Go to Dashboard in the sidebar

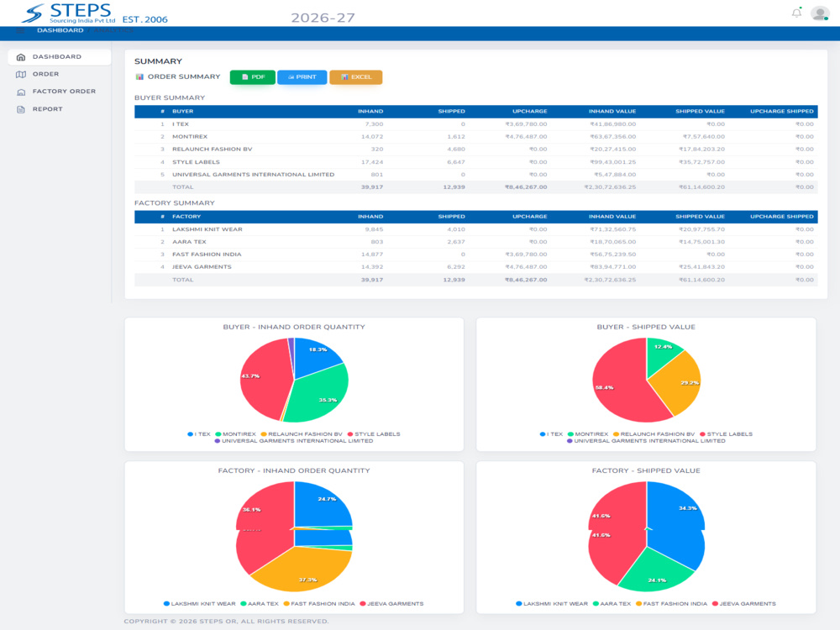point(60,57)
